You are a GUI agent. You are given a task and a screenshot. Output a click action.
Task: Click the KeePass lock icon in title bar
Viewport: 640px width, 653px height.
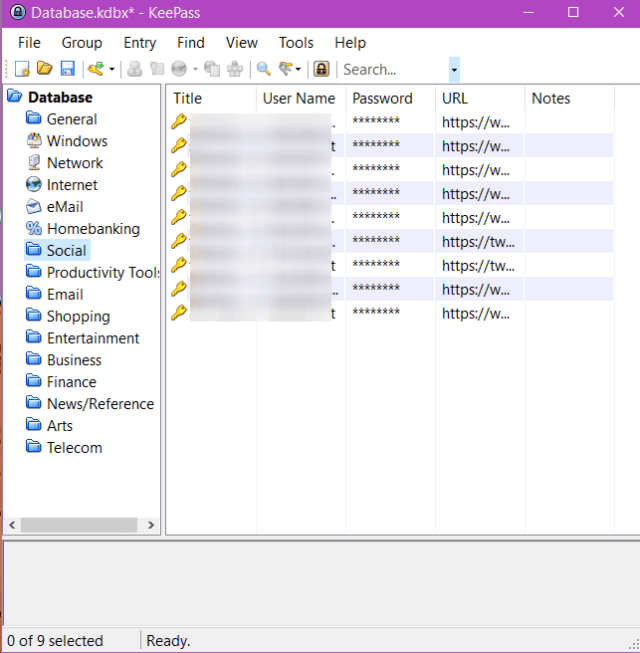pos(17,12)
